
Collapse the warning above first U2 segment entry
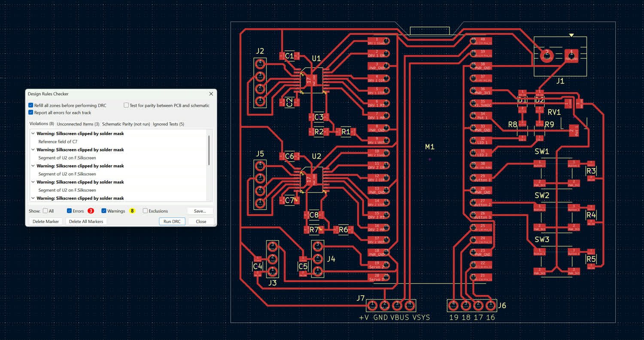(x=33, y=150)
